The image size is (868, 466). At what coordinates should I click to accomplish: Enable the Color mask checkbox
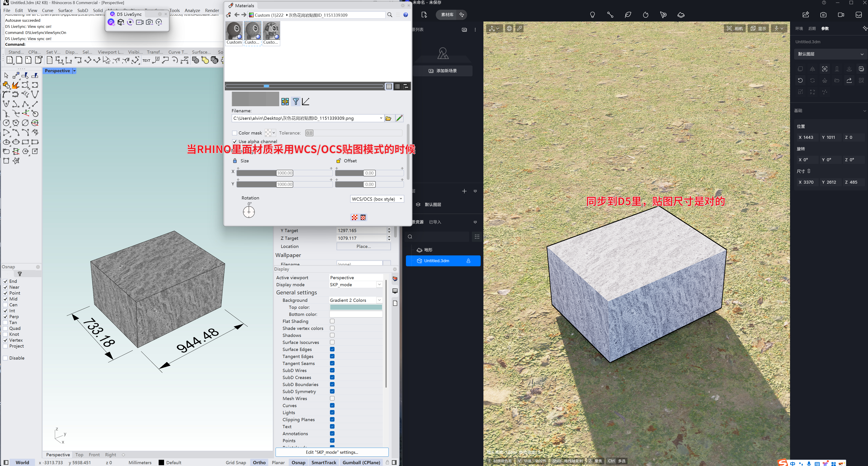(x=235, y=133)
